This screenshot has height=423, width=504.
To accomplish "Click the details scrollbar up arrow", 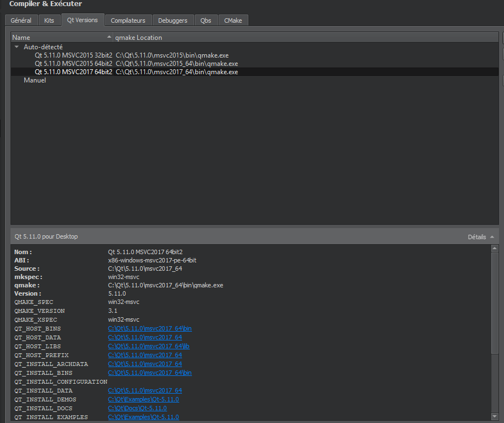I will [x=495, y=249].
